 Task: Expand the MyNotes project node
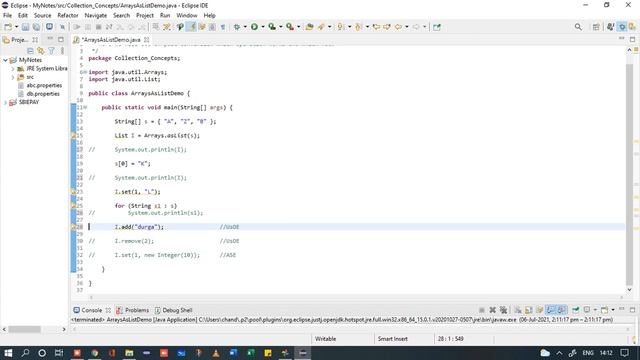(x=5, y=60)
